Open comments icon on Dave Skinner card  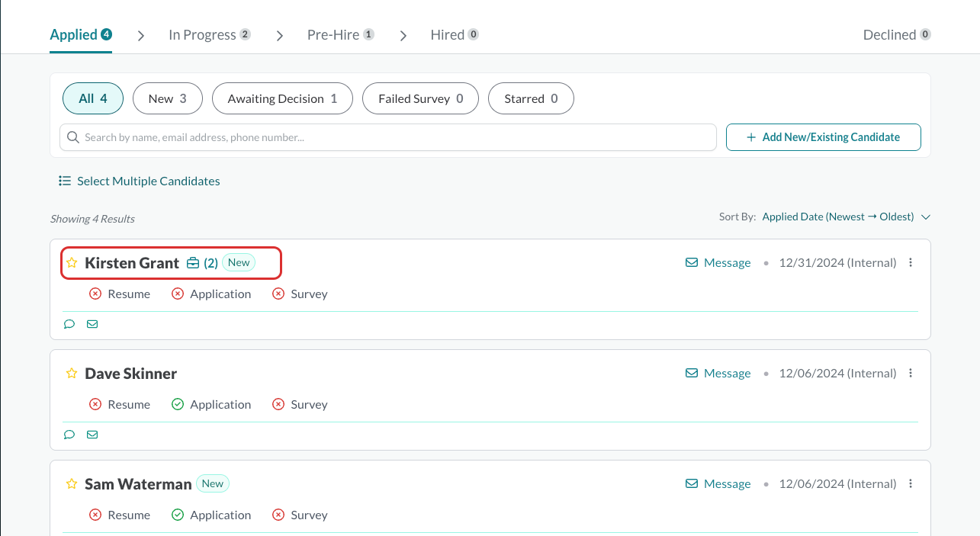pos(69,435)
